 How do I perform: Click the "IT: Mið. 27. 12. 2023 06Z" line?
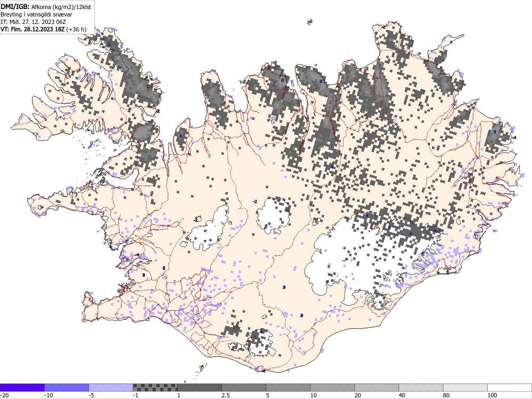tap(33, 22)
